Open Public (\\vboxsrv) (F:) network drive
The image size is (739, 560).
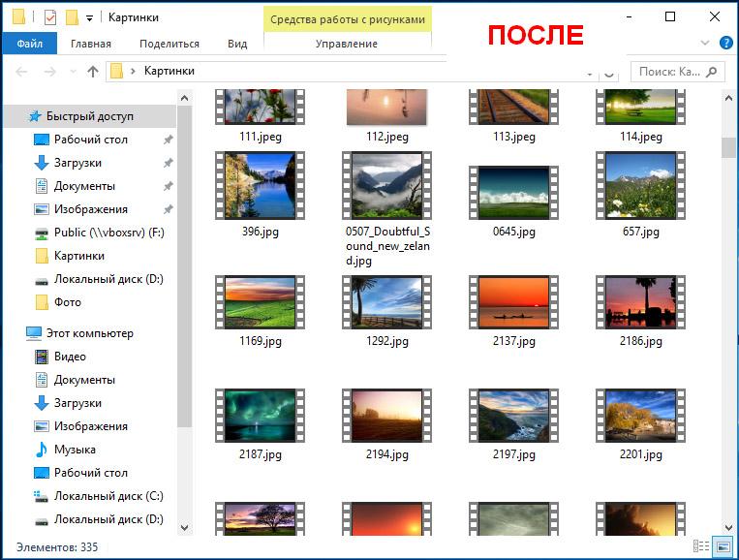108,233
